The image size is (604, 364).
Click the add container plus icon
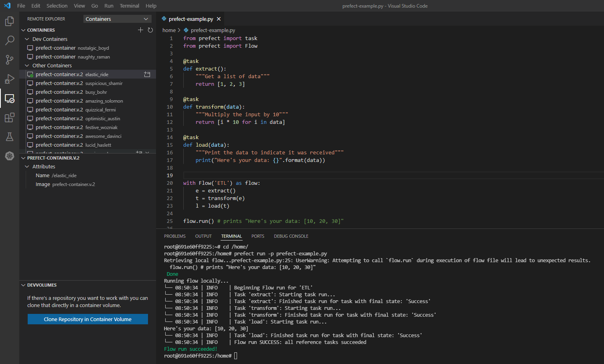coord(140,30)
